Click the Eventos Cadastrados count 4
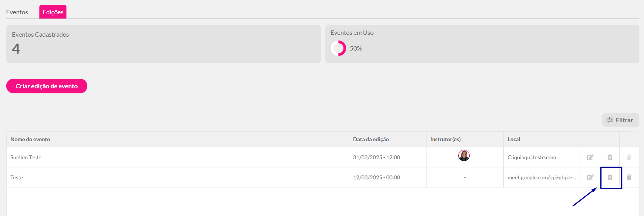This screenshot has width=644, height=216. click(16, 49)
